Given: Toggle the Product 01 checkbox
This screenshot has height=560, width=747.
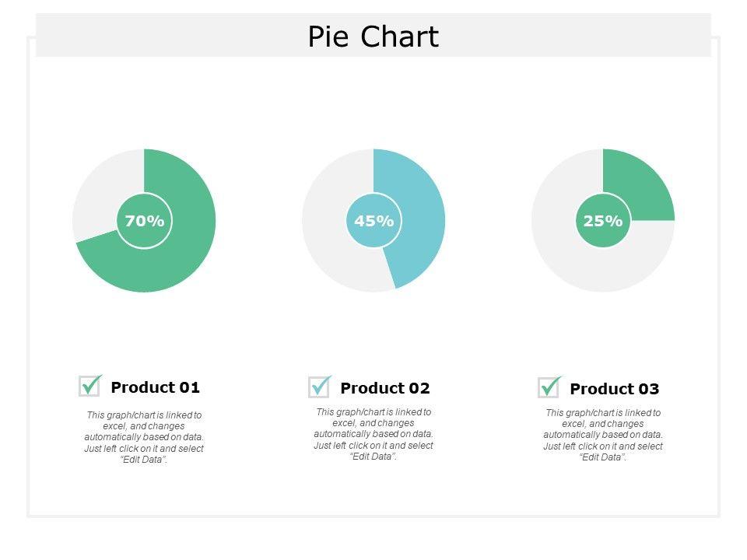Looking at the screenshot, I should 89,386.
